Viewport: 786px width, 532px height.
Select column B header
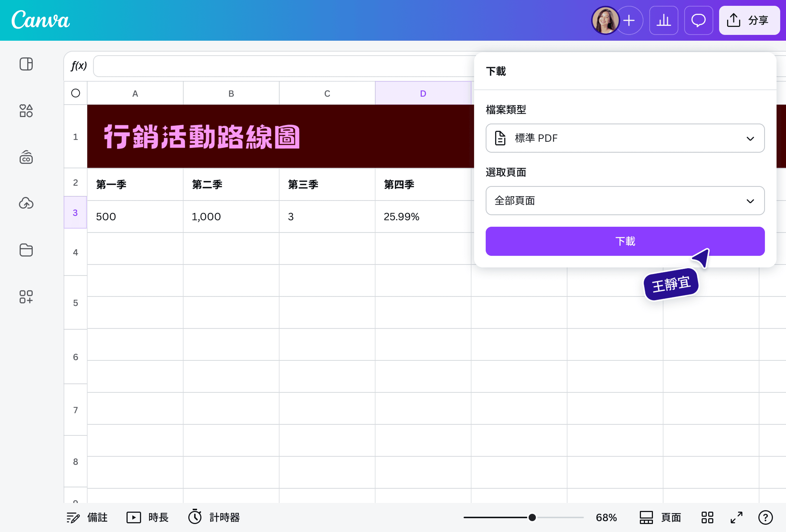[x=231, y=93]
